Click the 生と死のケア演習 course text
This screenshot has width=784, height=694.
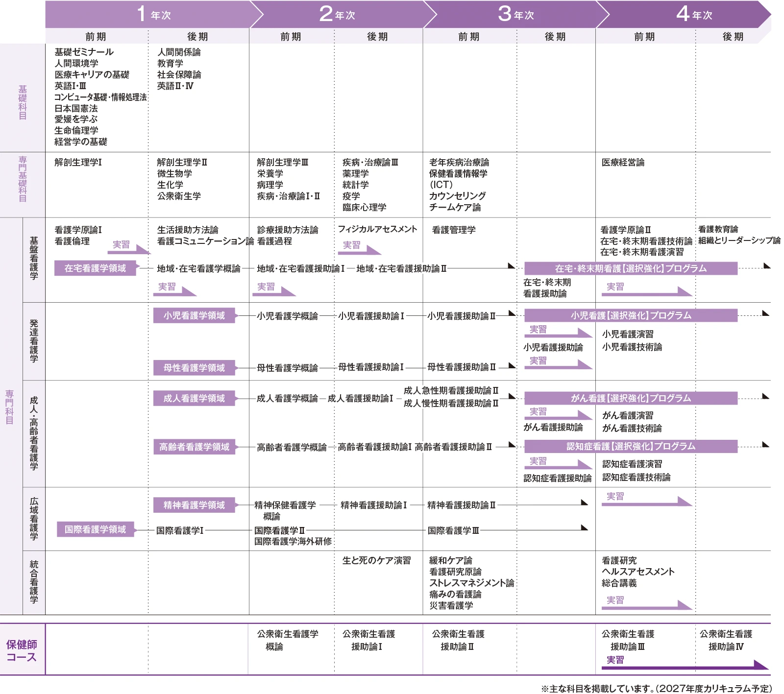click(x=376, y=561)
